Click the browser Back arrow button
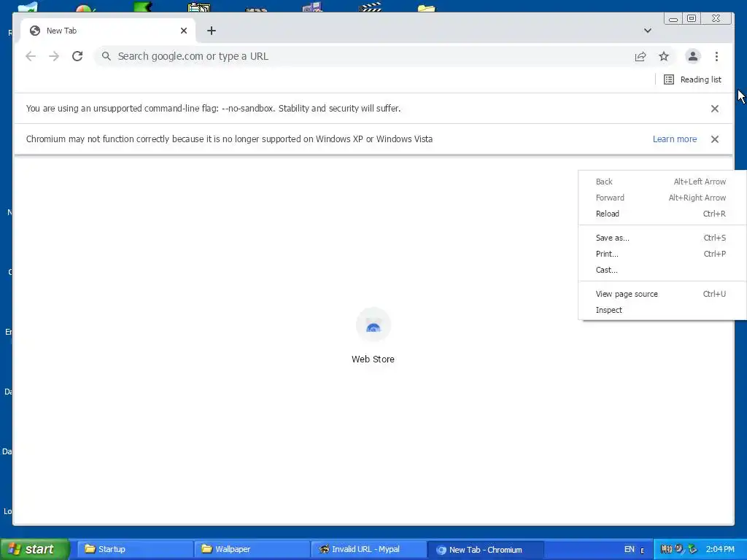The height and width of the screenshot is (560, 747). click(31, 56)
